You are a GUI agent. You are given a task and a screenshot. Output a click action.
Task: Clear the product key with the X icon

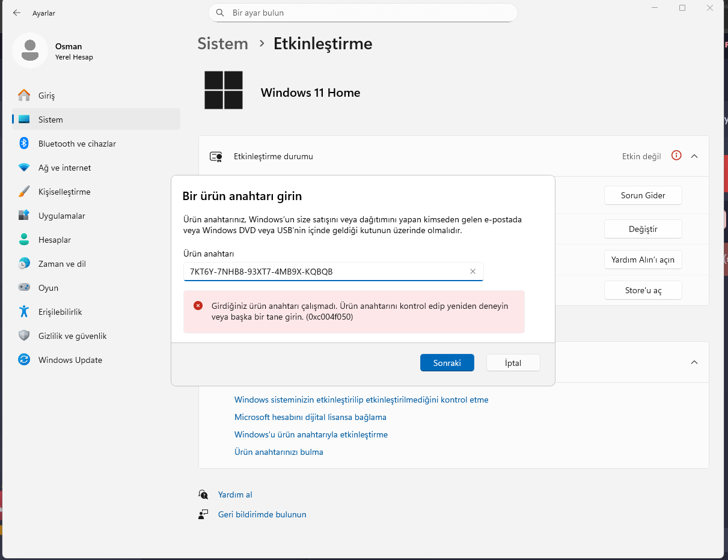[x=473, y=272]
